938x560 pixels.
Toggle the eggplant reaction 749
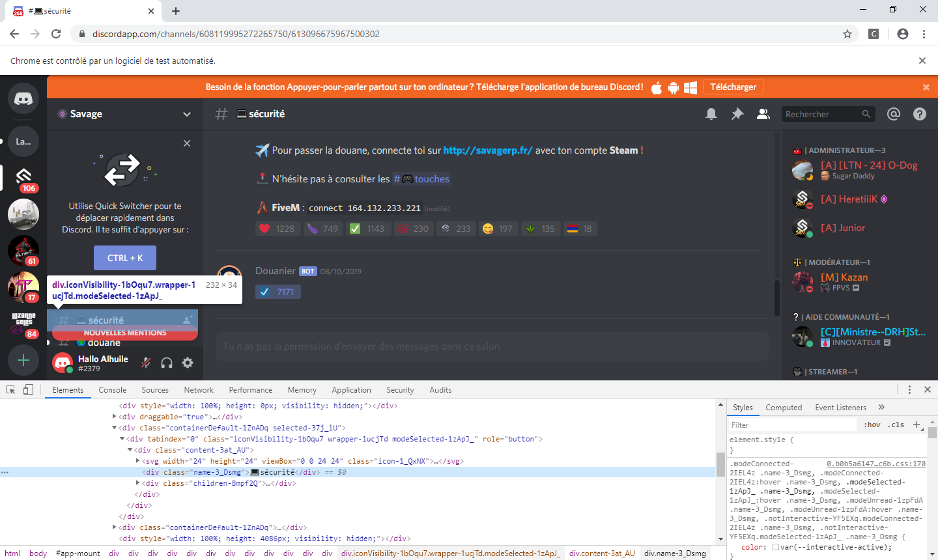tap(324, 229)
